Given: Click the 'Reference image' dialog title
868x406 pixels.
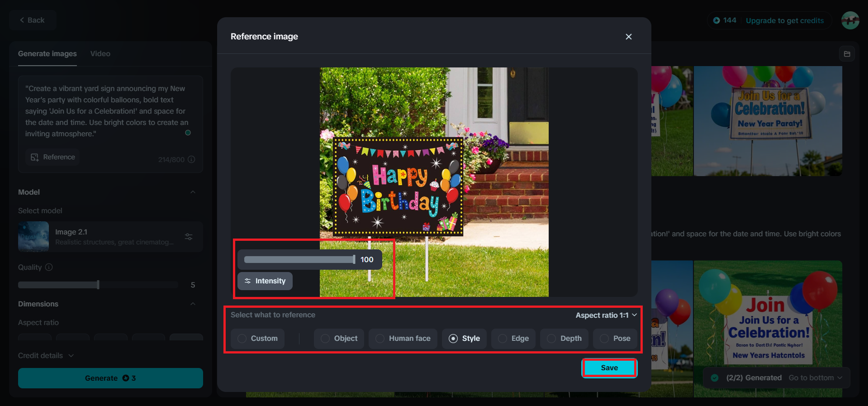Looking at the screenshot, I should 264,37.
